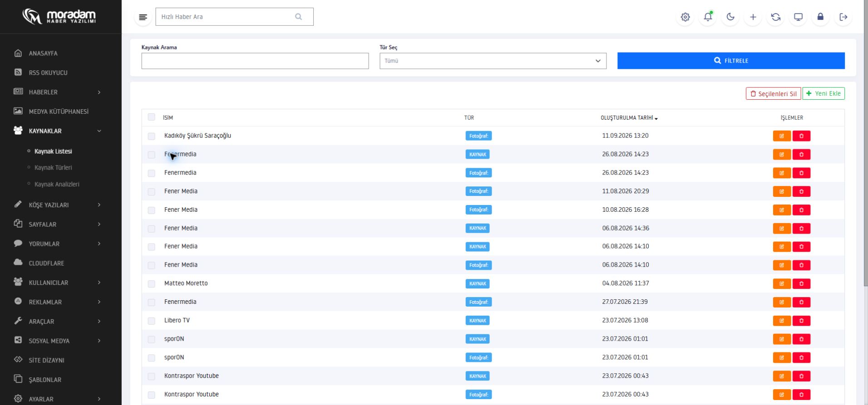The height and width of the screenshot is (405, 868).
Task: Click the Moradam Haber Yazılımı logo
Action: pos(59,17)
